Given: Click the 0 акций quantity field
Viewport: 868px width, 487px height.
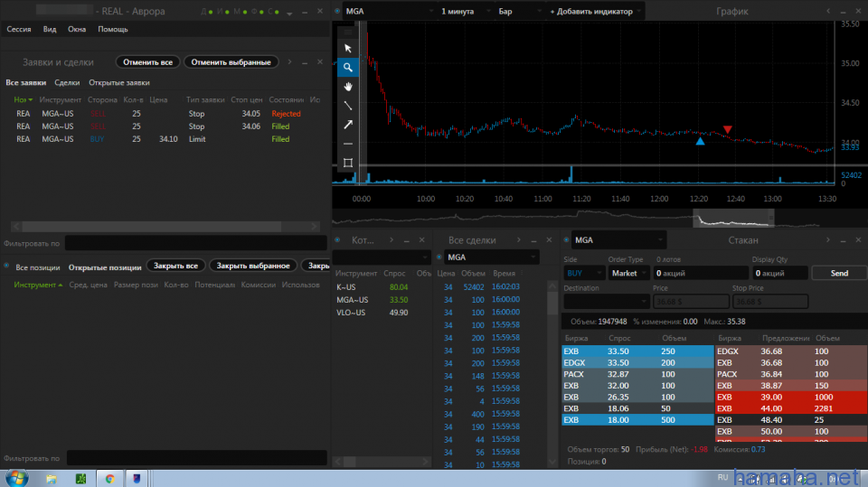Looking at the screenshot, I should pos(700,273).
